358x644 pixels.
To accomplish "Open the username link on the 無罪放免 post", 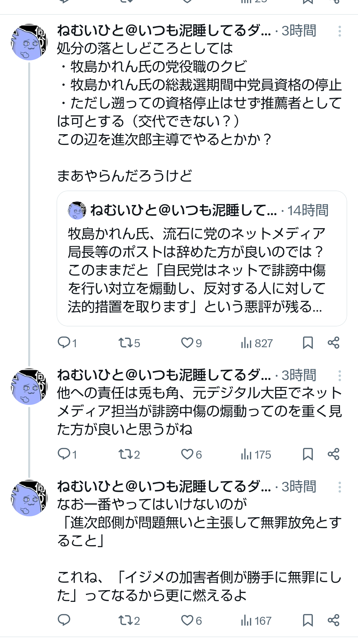I will [x=164, y=486].
